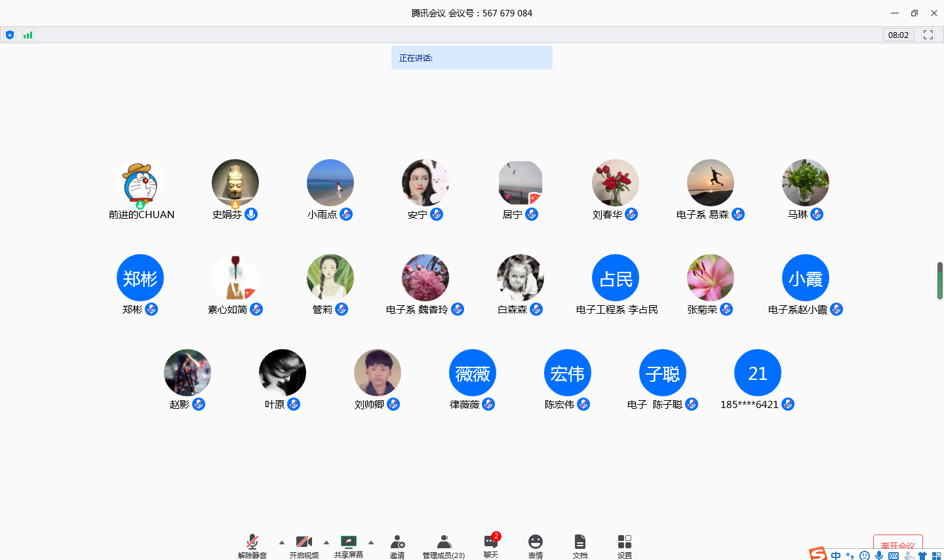This screenshot has width=944, height=560.
Task: Open the 邀请 invite icon
Action: 397,545
